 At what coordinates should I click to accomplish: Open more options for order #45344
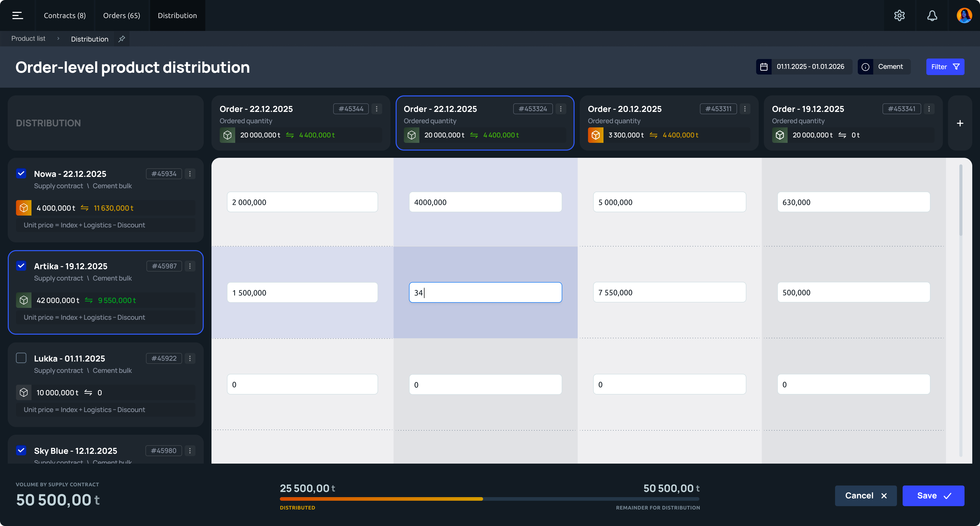pyautogui.click(x=377, y=109)
